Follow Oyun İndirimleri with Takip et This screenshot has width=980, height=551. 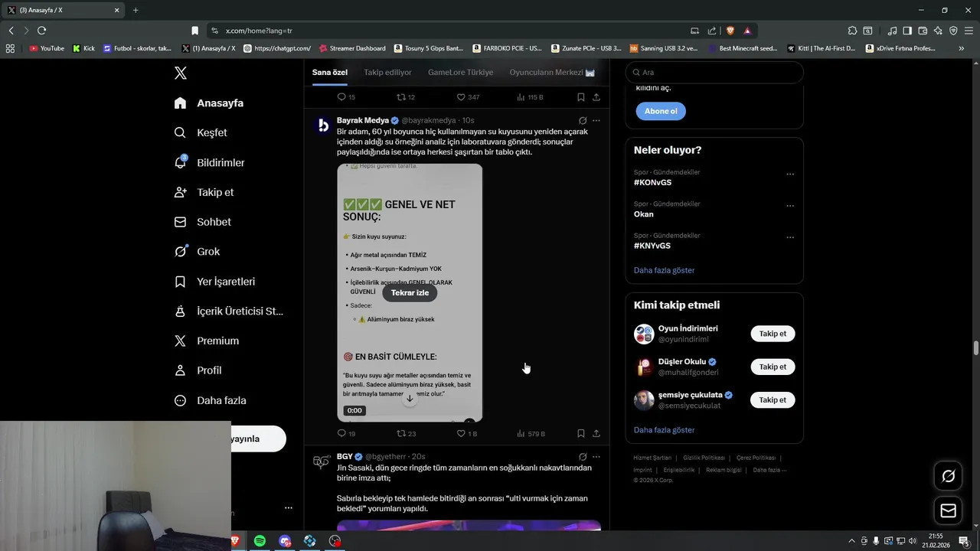[x=773, y=334]
